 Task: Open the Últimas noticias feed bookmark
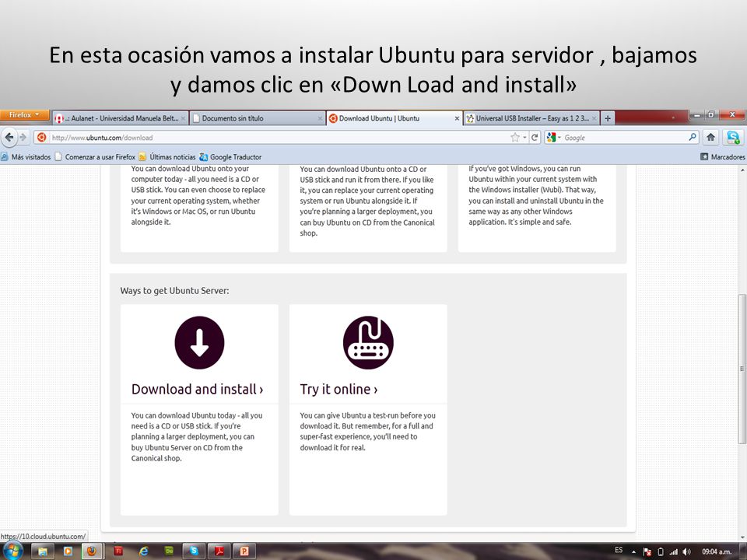tap(167, 156)
